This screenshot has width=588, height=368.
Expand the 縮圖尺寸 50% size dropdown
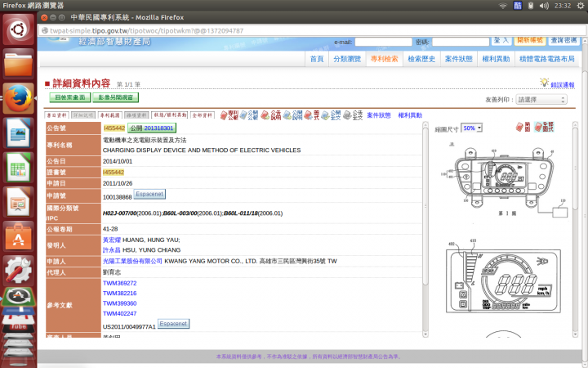coord(471,128)
